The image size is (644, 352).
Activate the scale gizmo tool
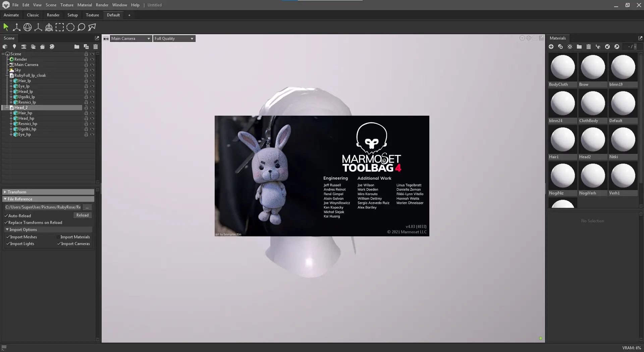(38, 27)
